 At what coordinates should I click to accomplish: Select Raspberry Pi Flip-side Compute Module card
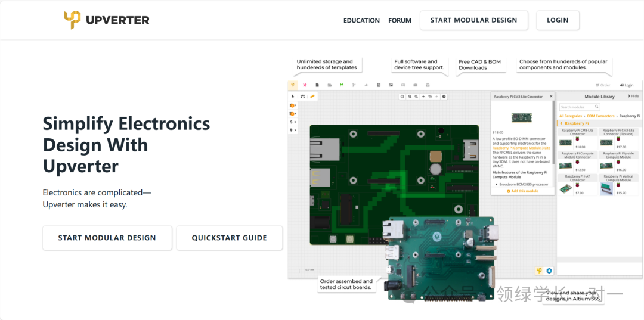[x=618, y=161]
